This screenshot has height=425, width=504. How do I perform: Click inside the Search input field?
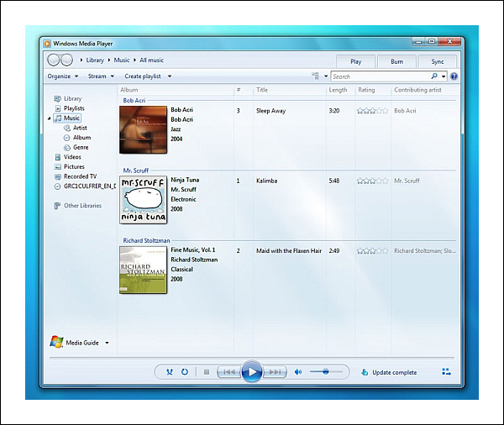coord(381,76)
